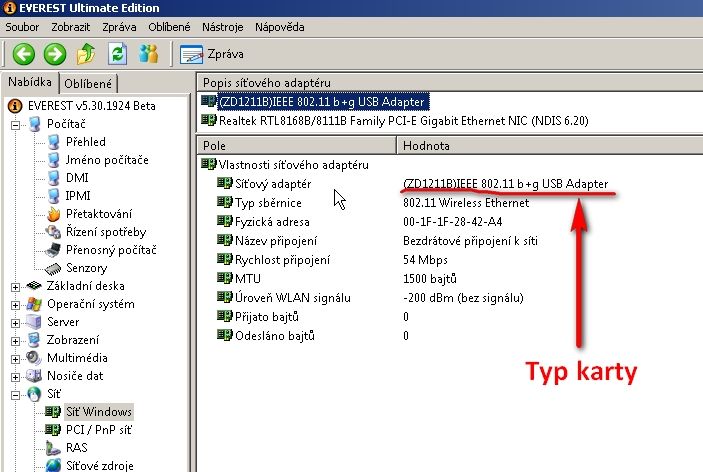Click the Pole column header
Screen dimensions: 703x472
[x=296, y=146]
